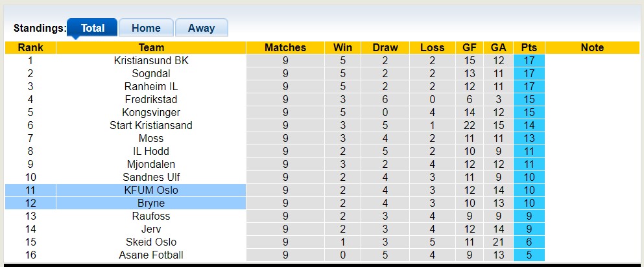Open Kongsvinger team page
644x267 pixels.
click(151, 112)
